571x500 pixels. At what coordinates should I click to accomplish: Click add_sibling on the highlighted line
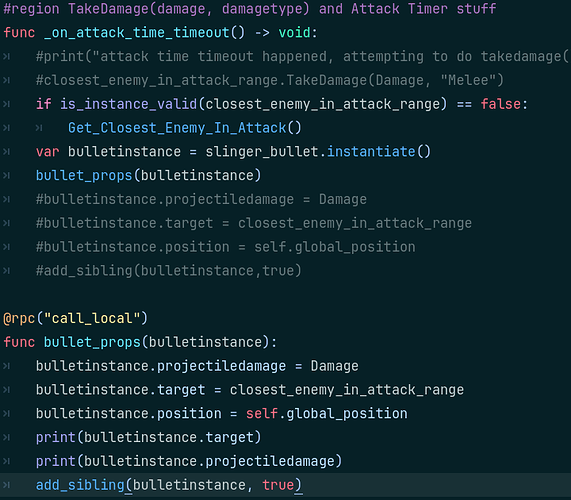[80, 485]
